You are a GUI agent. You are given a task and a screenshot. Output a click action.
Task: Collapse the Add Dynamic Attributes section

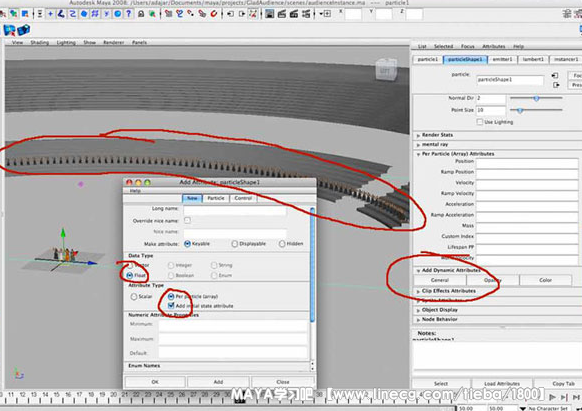click(418, 271)
